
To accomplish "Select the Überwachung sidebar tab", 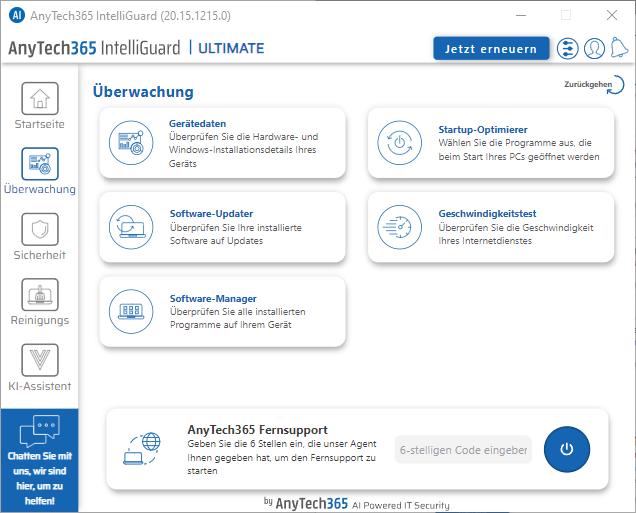I will (39, 171).
